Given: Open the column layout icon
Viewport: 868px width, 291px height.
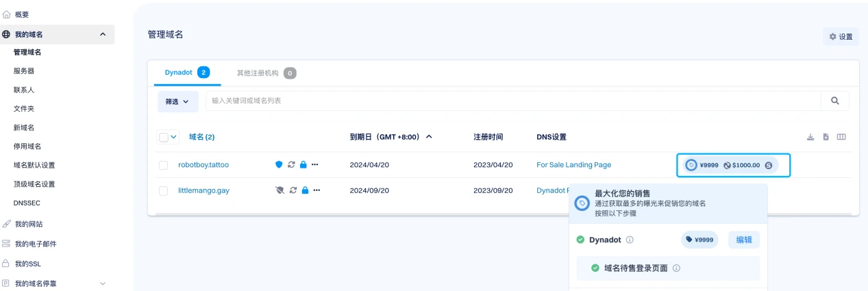Looking at the screenshot, I should click(841, 137).
